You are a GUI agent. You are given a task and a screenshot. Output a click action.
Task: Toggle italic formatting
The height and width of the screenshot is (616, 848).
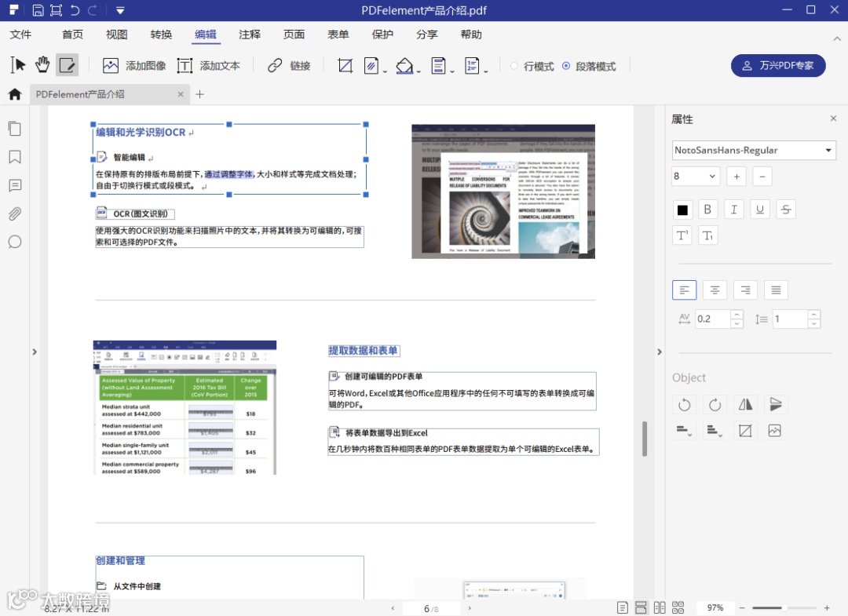(x=734, y=210)
